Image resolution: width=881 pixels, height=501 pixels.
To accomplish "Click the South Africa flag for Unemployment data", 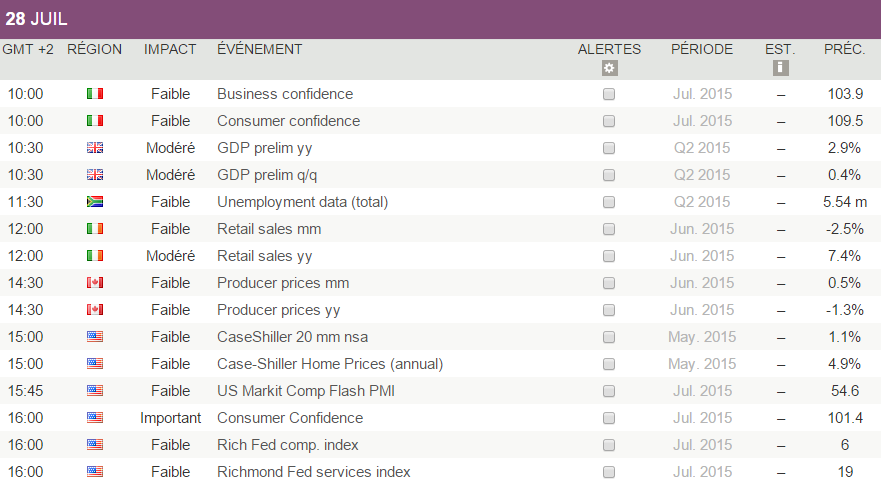I will pyautogui.click(x=95, y=202).
